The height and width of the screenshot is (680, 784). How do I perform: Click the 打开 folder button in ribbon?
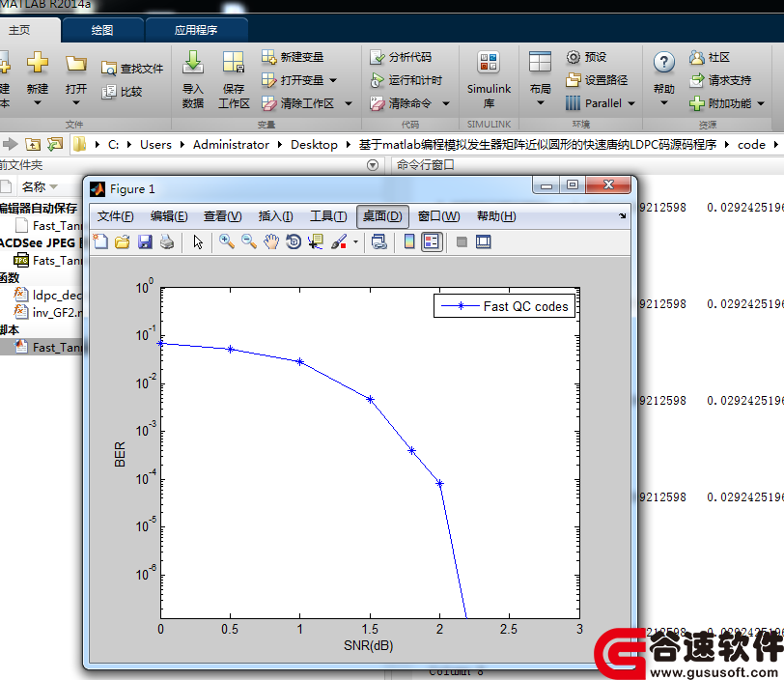(x=76, y=78)
